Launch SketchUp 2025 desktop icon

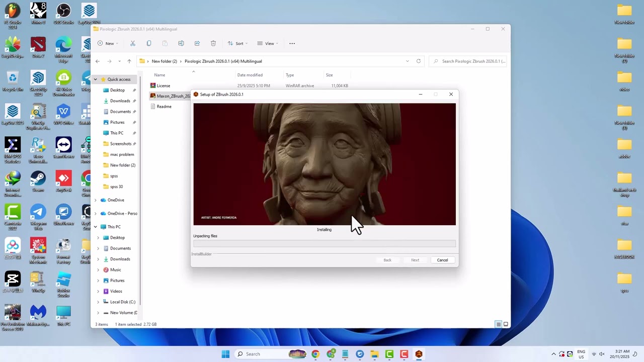pos(38,83)
